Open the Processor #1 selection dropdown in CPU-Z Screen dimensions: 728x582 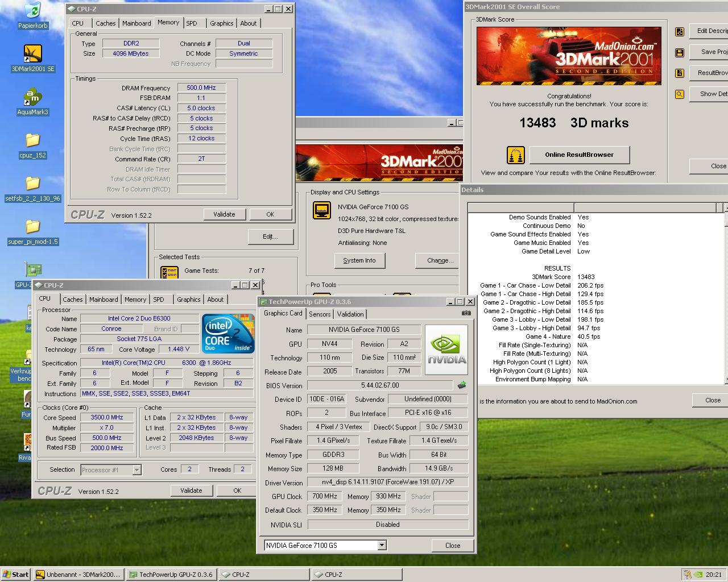[136, 470]
